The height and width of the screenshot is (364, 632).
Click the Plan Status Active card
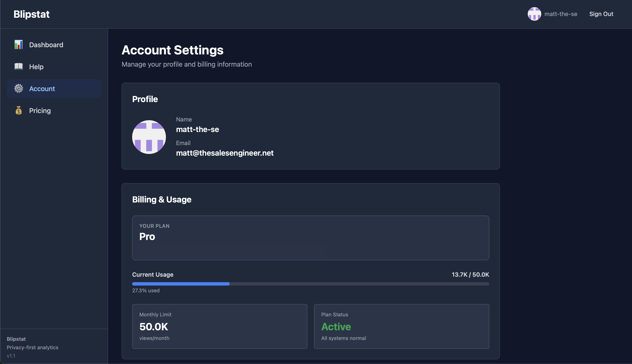point(401,326)
